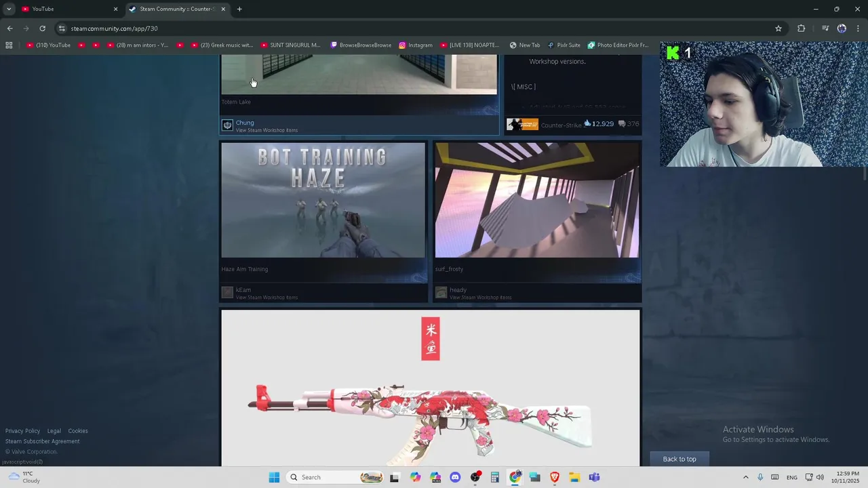
Task: Click heady's avatar icon
Action: [x=441, y=293]
